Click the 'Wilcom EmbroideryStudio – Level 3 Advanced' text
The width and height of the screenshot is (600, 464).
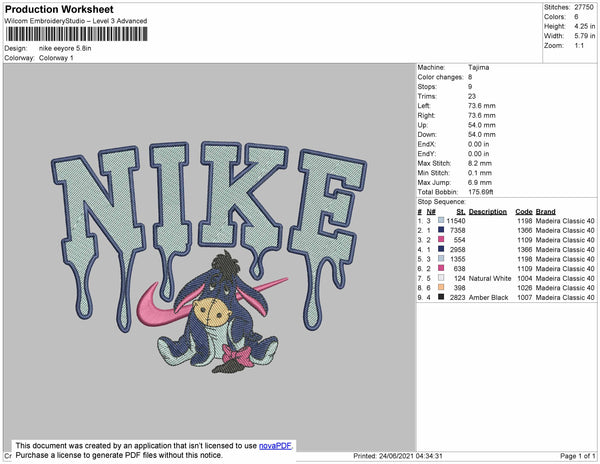(x=76, y=21)
